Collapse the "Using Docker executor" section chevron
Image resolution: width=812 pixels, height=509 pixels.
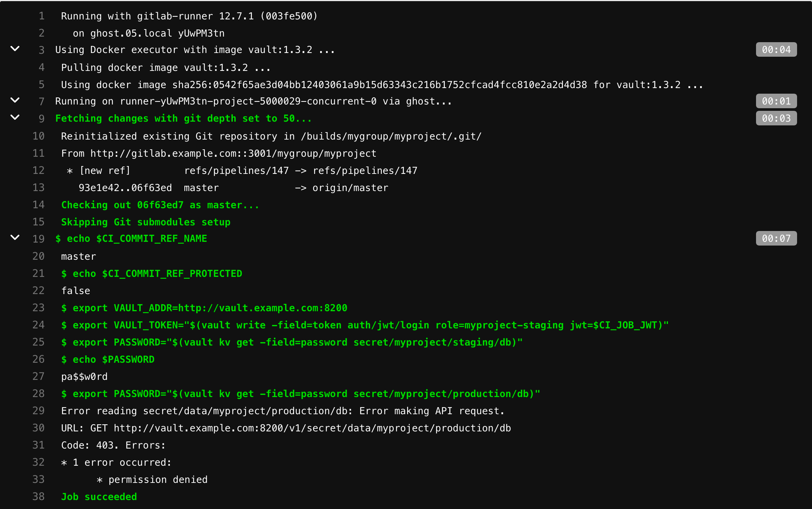[15, 49]
